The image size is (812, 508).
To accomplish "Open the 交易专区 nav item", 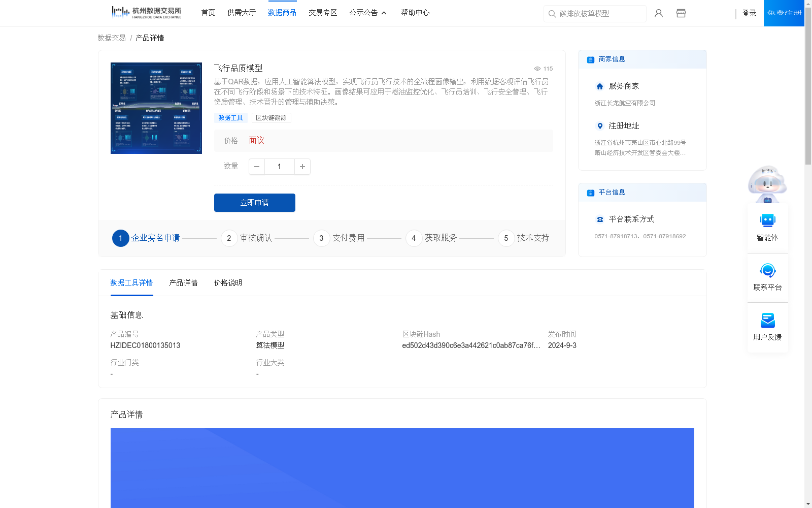I will click(x=323, y=13).
